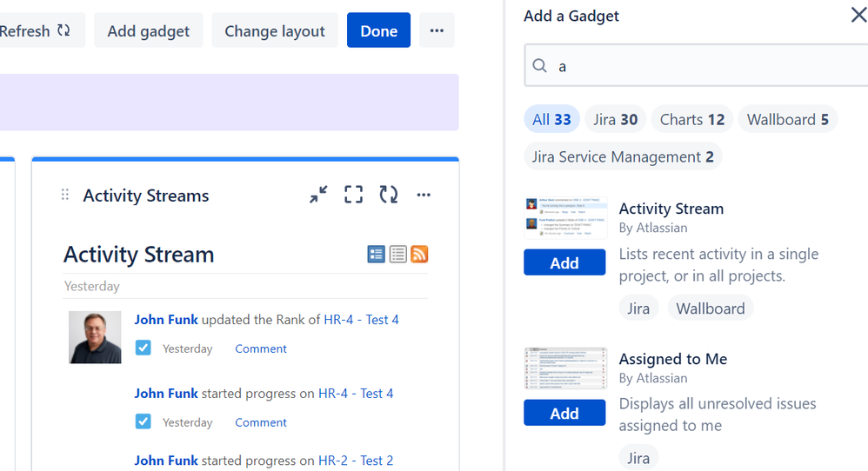Open Assigned to Me gadget thumbnail

565,368
